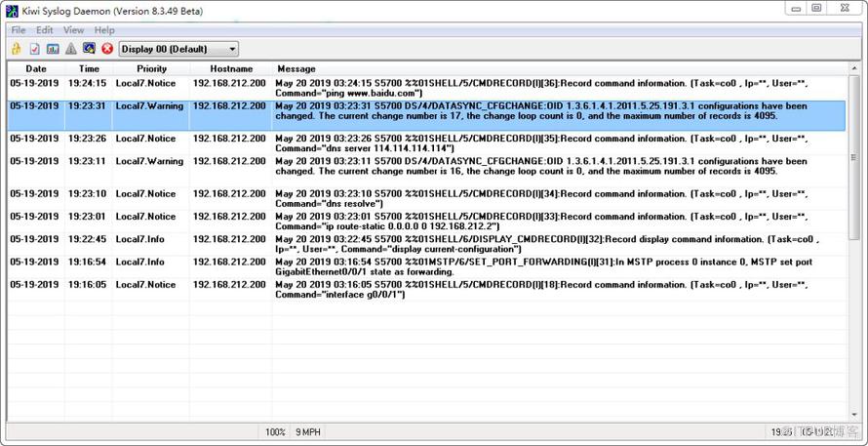Select the 19:24:15 time cell
This screenshot has height=446, width=868.
point(88,83)
